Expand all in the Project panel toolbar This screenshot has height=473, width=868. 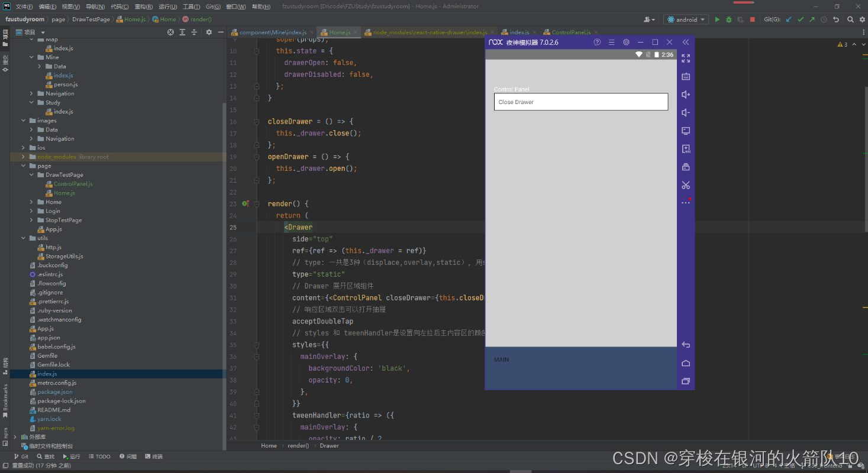click(x=183, y=32)
